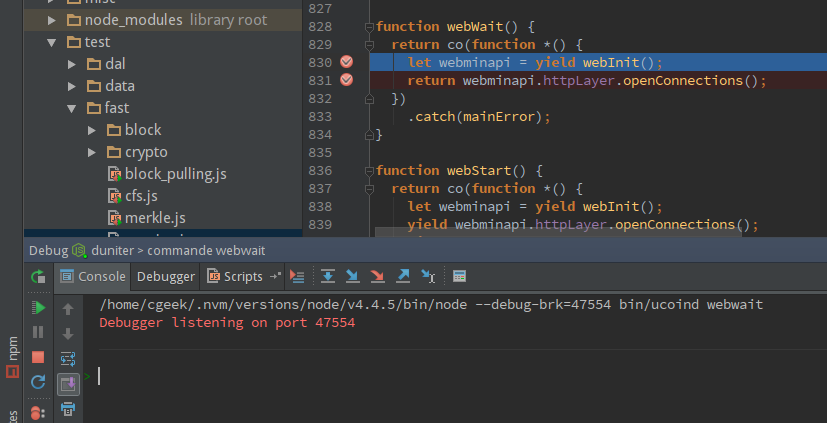The width and height of the screenshot is (827, 423).
Task: Switch to the Scripts tab
Action: tap(235, 276)
